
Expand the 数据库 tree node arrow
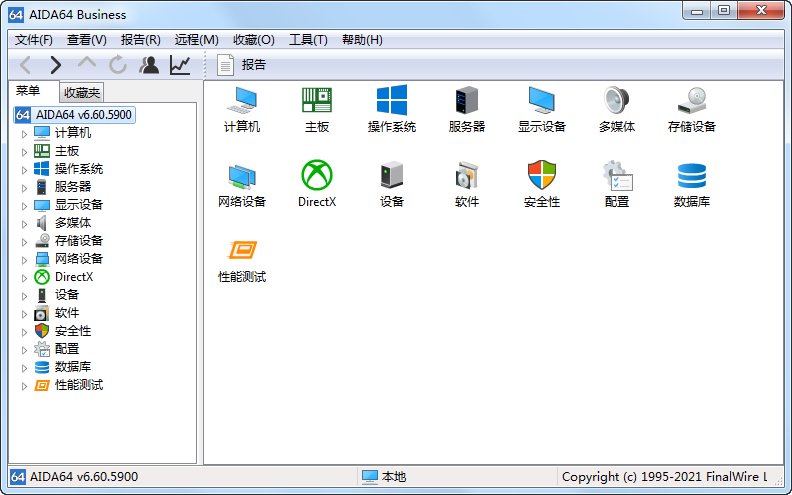coord(24,368)
